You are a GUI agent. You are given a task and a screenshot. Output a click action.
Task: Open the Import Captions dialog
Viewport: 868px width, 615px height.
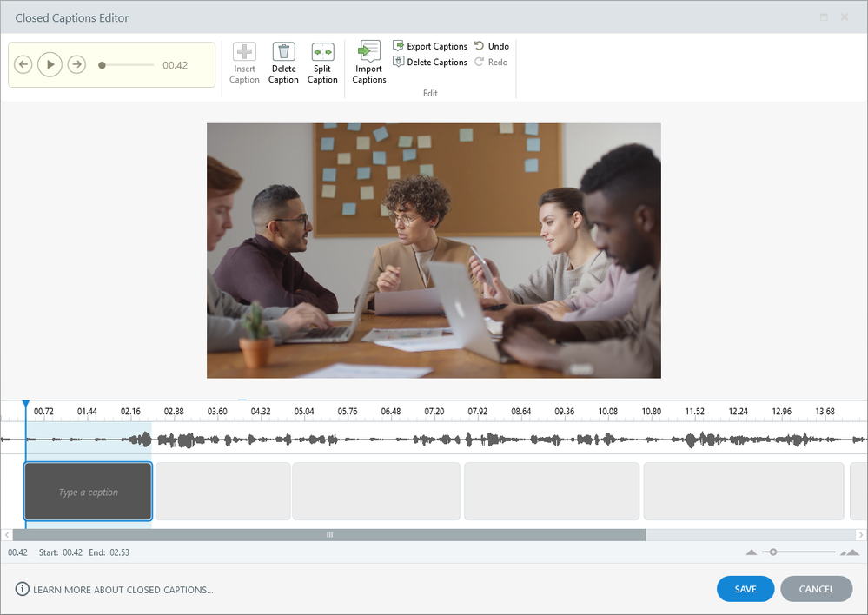pos(369,52)
